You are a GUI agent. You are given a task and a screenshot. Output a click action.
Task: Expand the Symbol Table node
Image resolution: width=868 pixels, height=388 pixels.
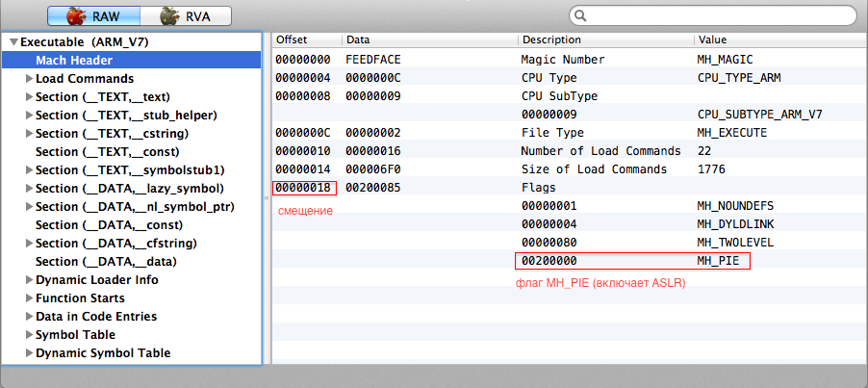(x=29, y=335)
